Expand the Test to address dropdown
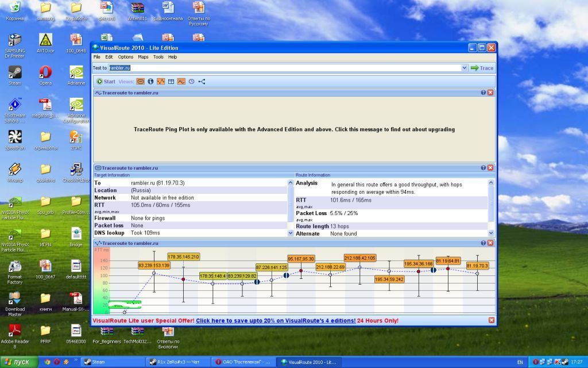This screenshot has width=588, height=368. [x=464, y=68]
